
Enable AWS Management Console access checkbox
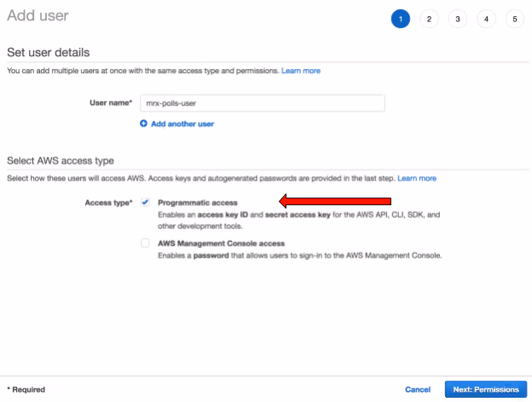[x=145, y=243]
